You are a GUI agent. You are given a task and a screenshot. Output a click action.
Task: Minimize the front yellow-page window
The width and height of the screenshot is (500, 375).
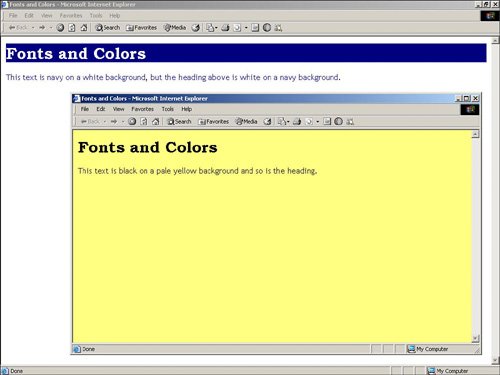pos(459,98)
